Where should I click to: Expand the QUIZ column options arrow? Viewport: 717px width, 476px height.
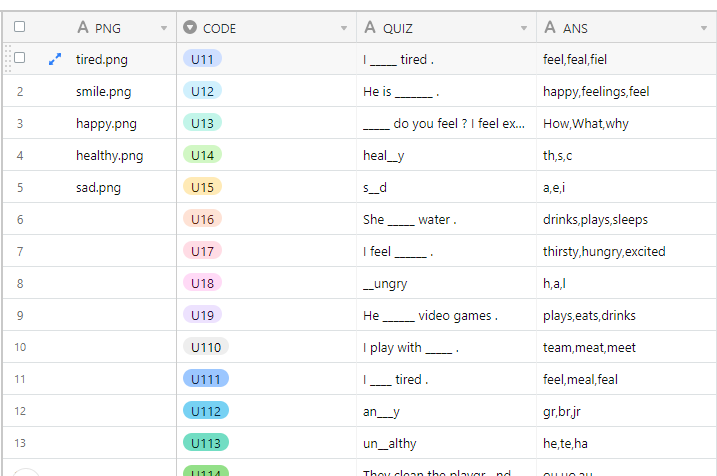click(524, 28)
